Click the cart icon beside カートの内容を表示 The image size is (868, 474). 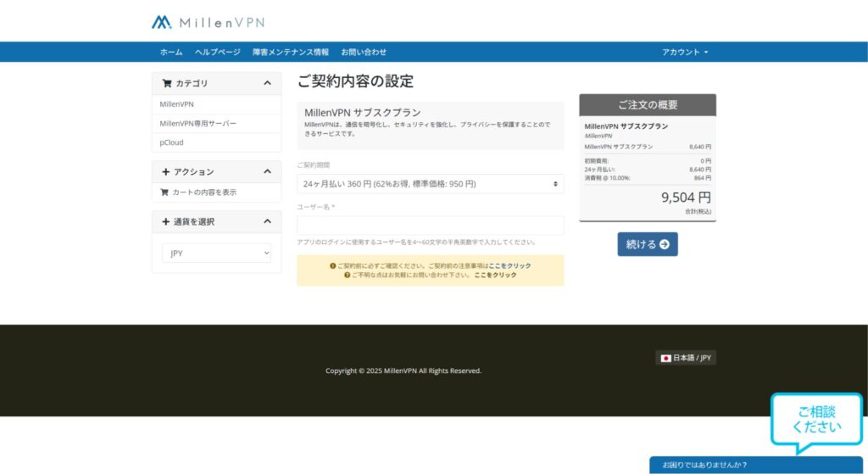164,192
